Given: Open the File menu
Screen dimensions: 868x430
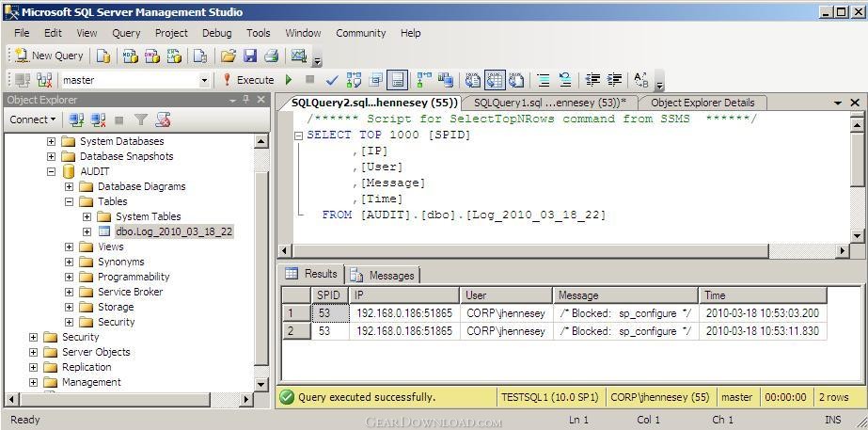Looking at the screenshot, I should coord(22,33).
